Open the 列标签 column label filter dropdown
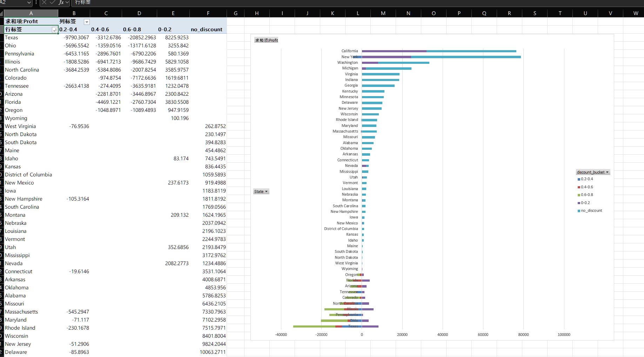 87,22
